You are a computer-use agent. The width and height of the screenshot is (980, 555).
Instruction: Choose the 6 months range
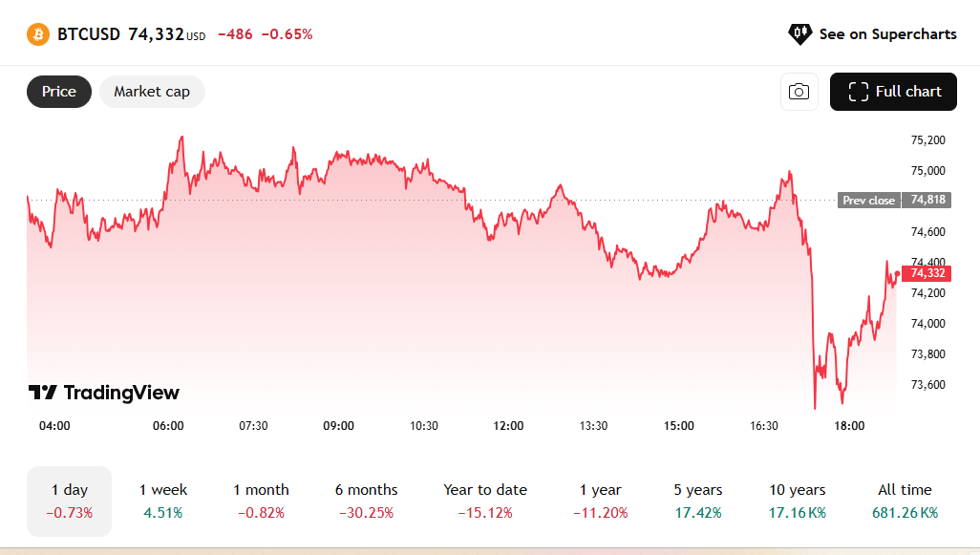point(366,501)
